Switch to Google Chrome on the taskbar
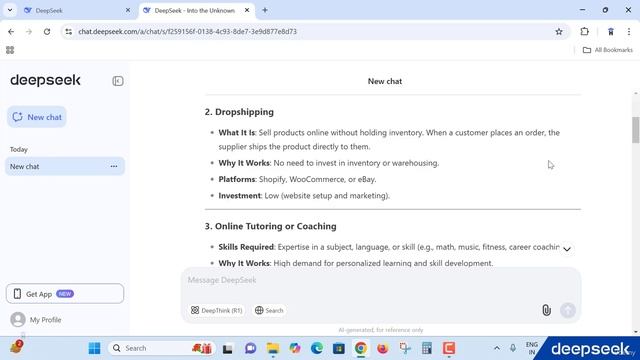Image resolution: width=640 pixels, height=360 pixels. (x=360, y=348)
